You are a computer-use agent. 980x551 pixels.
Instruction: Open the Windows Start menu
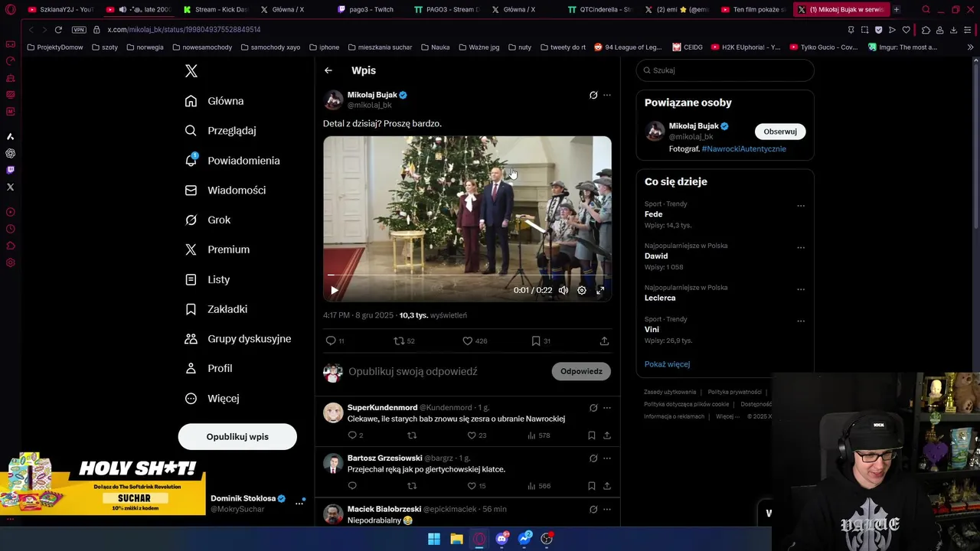coord(434,539)
